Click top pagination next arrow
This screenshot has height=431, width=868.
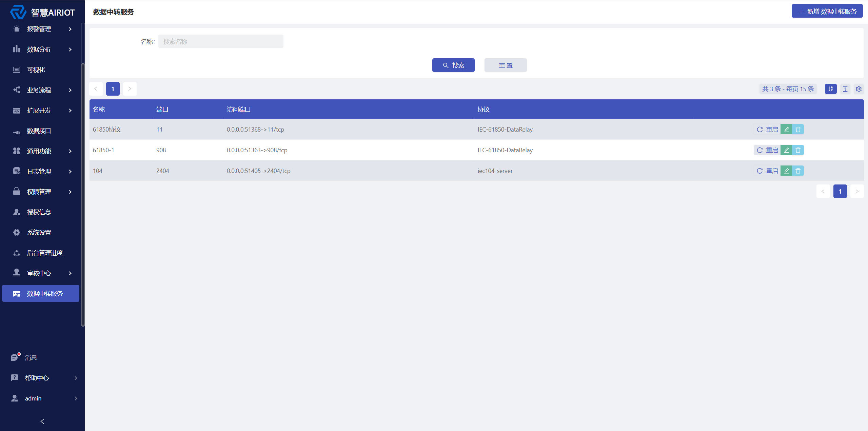click(130, 89)
